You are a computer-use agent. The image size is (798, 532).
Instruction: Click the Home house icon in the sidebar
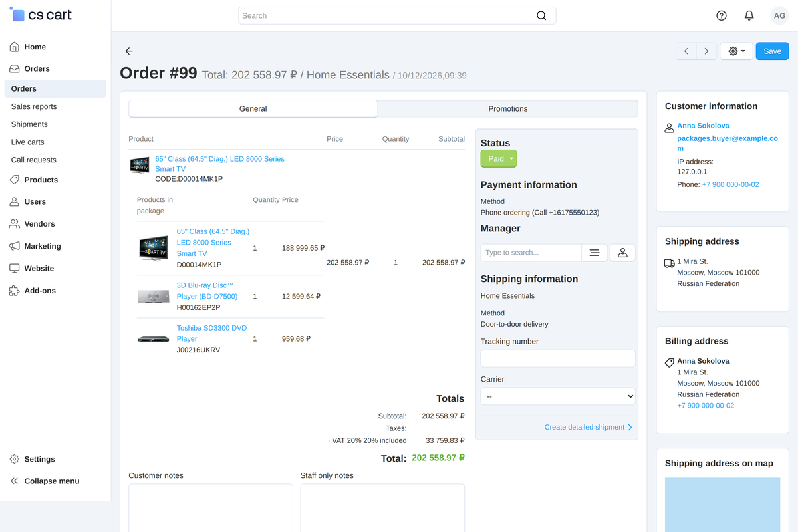15,47
